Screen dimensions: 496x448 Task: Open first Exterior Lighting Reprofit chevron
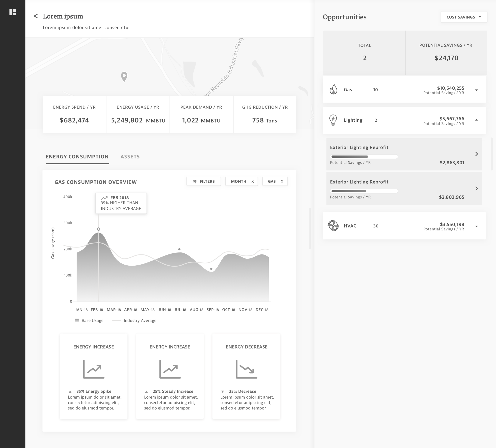(x=477, y=154)
